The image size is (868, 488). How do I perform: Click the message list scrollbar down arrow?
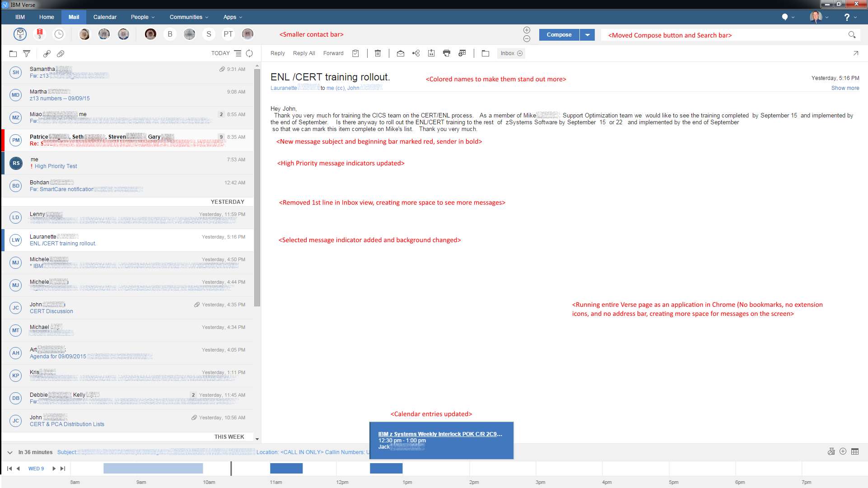coord(257,439)
